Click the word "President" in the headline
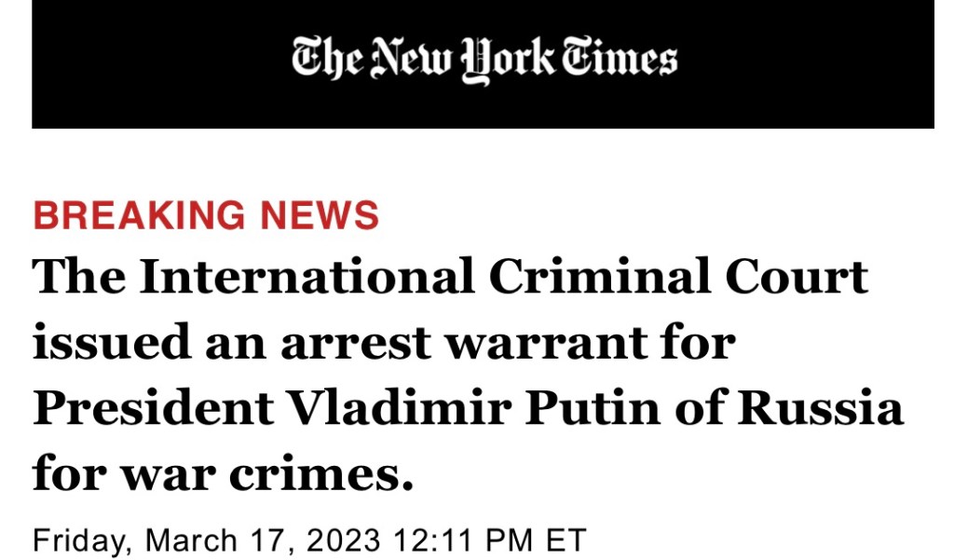Viewport: 954px width, 560px height. point(154,409)
